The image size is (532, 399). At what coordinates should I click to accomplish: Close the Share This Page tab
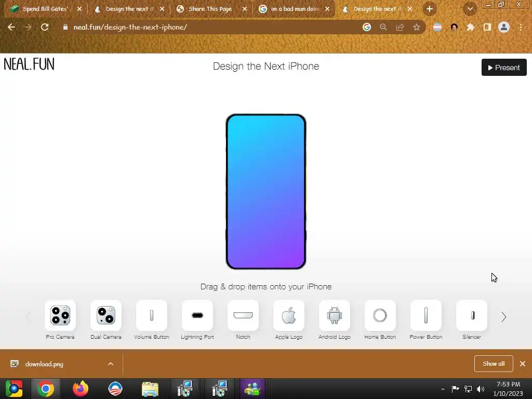pyautogui.click(x=245, y=9)
